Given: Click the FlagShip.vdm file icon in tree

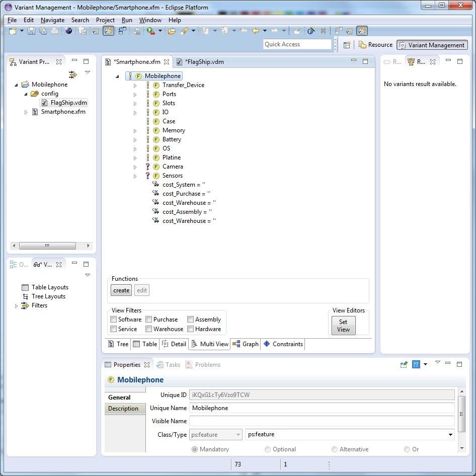Looking at the screenshot, I should 44,103.
